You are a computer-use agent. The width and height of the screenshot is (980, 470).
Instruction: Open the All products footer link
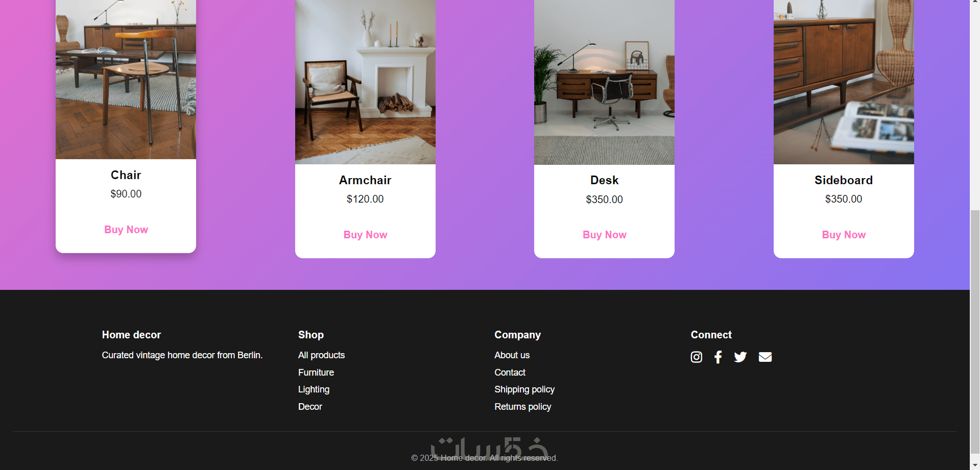(321, 355)
